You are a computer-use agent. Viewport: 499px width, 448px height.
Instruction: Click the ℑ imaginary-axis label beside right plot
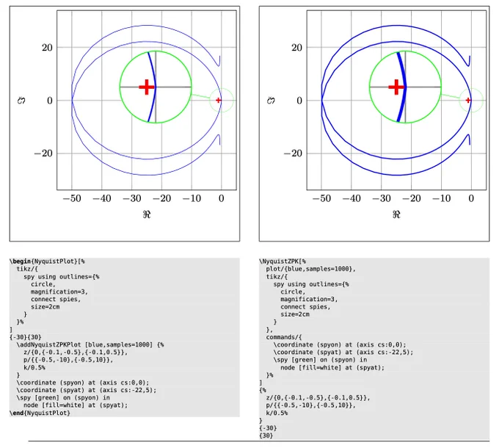[271, 101]
